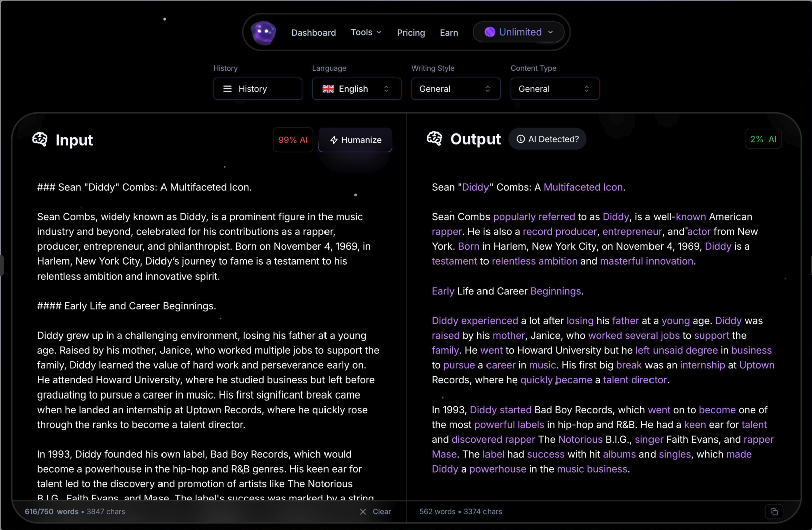
Task: Click the highlighted phrase 'relentless ambition' in output
Action: 534,261
